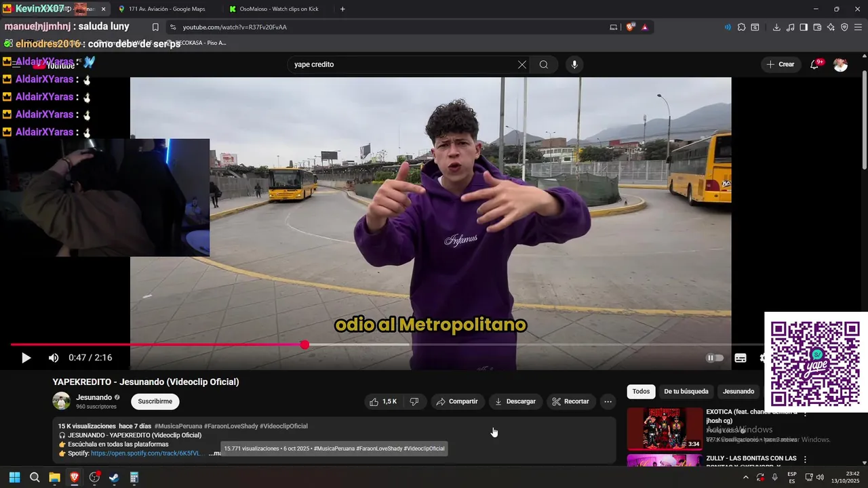Screen dimensions: 868x488
Task: Select the Jesunando filter chip
Action: (738, 391)
